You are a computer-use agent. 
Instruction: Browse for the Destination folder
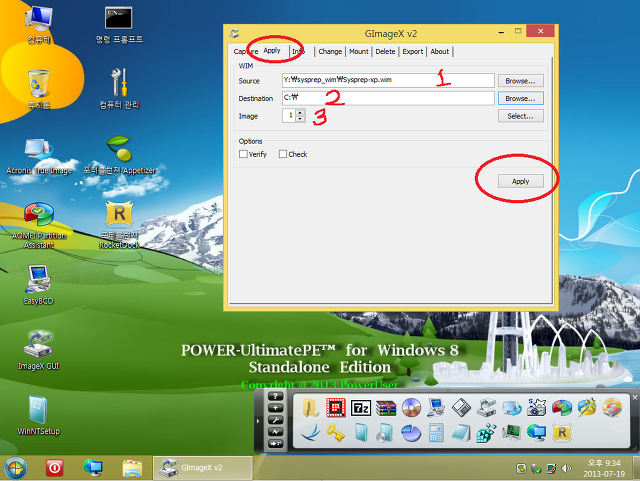[520, 98]
